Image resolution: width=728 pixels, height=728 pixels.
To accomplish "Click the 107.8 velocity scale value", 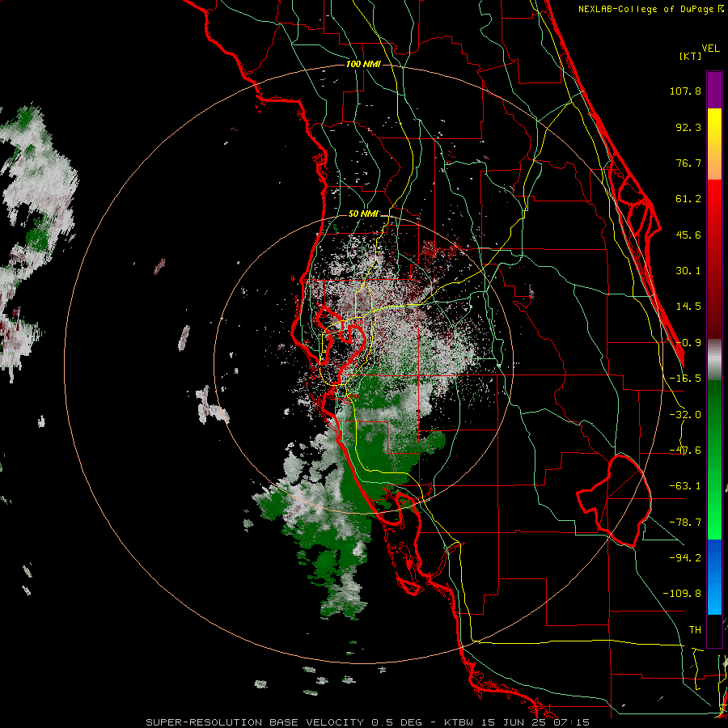I will pyautogui.click(x=685, y=91).
